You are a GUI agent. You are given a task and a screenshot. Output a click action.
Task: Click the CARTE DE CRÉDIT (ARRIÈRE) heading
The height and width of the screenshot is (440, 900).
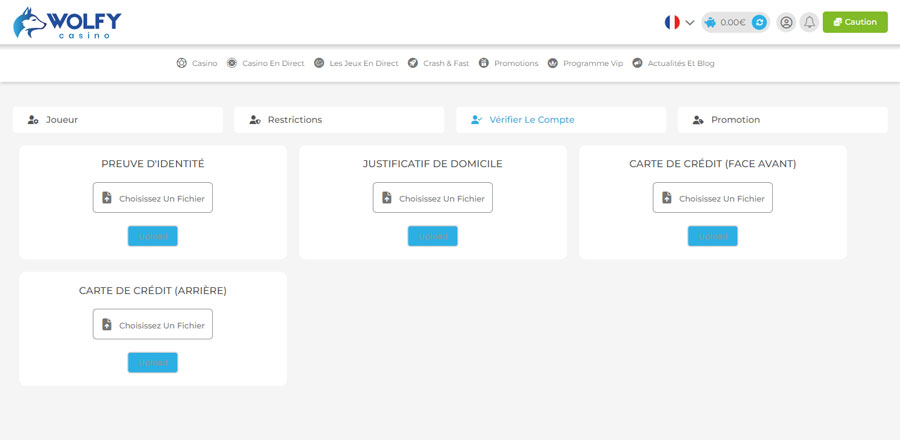(x=153, y=290)
